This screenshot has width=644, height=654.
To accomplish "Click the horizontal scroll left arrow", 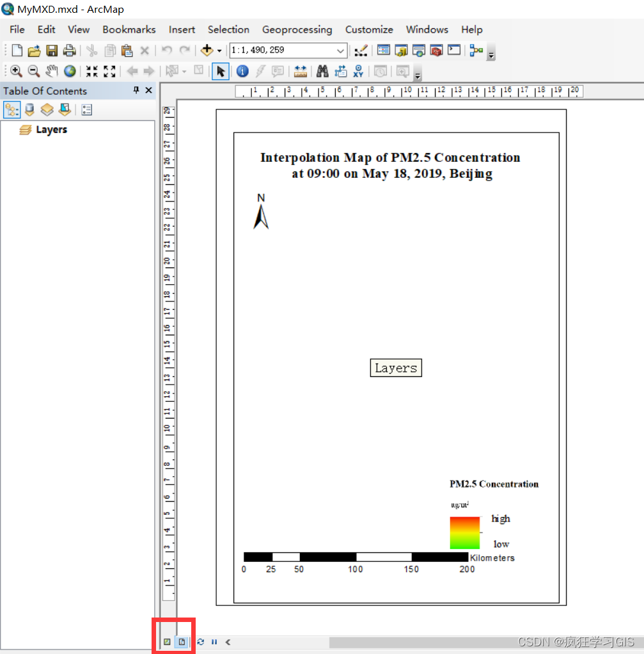I will tap(228, 642).
